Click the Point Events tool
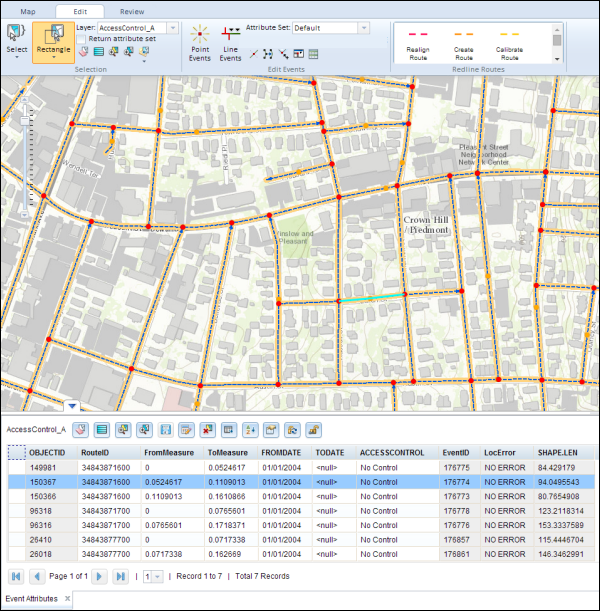Screen dimensions: 600x611 [x=202, y=45]
